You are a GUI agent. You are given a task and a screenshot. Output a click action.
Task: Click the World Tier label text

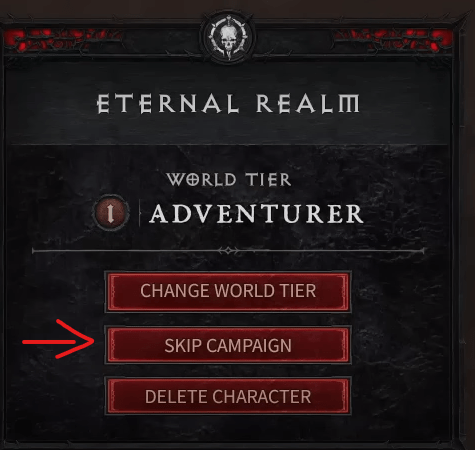(x=229, y=180)
